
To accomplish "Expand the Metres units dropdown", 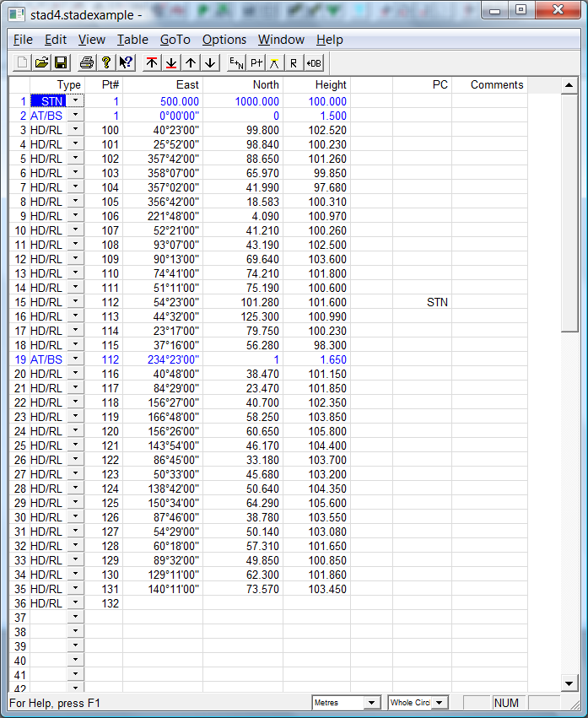I will (x=371, y=703).
